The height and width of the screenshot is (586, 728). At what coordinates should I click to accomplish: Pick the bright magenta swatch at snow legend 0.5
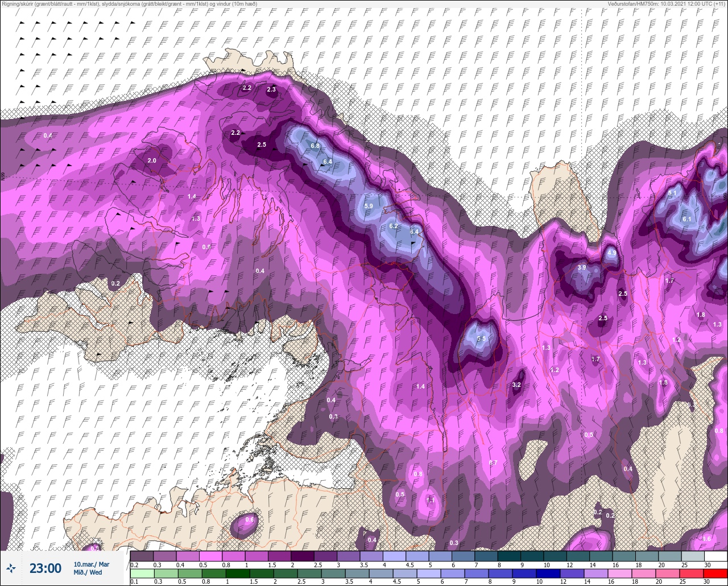click(x=210, y=556)
